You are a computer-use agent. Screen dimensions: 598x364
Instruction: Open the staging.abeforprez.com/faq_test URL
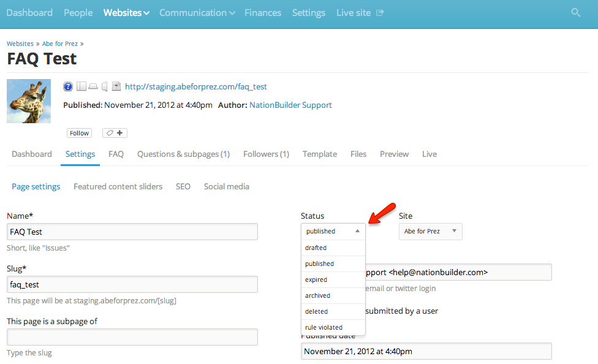tap(195, 86)
